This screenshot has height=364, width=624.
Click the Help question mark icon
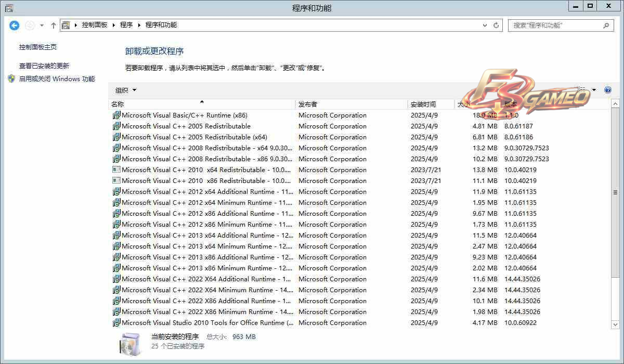(608, 90)
